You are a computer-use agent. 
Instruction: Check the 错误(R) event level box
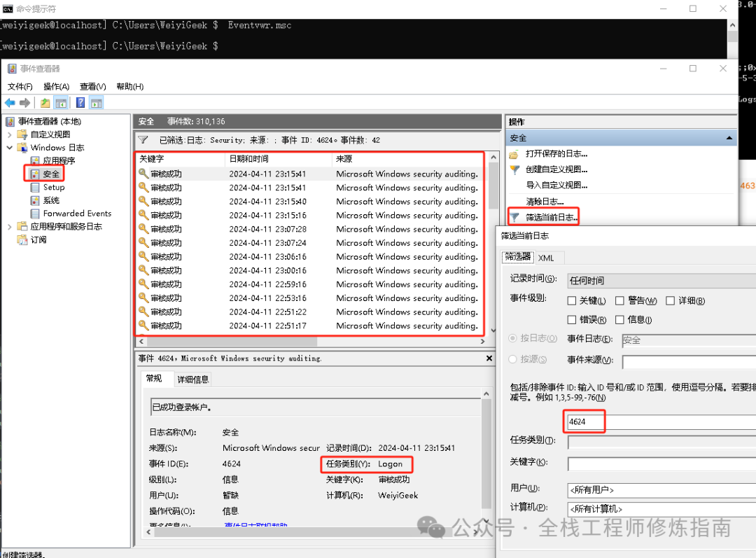pyautogui.click(x=572, y=320)
